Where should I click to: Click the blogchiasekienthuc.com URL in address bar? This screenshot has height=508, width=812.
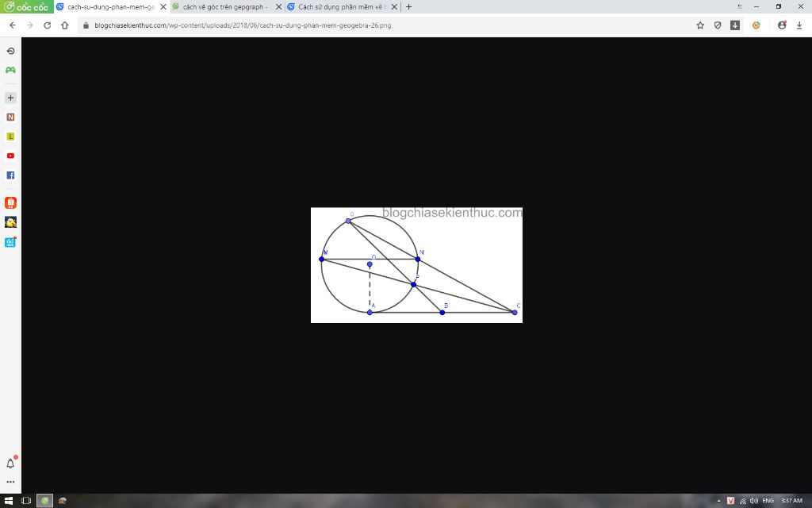[243, 25]
